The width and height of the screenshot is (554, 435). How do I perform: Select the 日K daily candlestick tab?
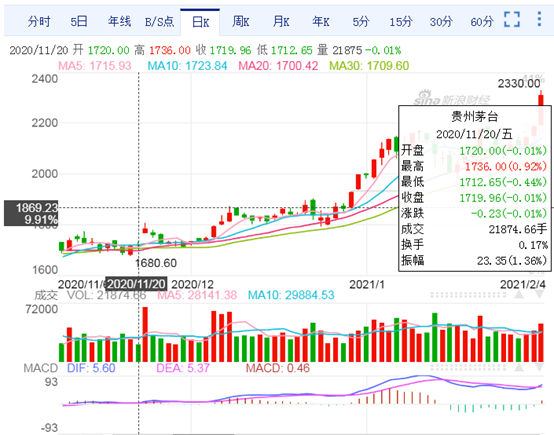(x=200, y=22)
